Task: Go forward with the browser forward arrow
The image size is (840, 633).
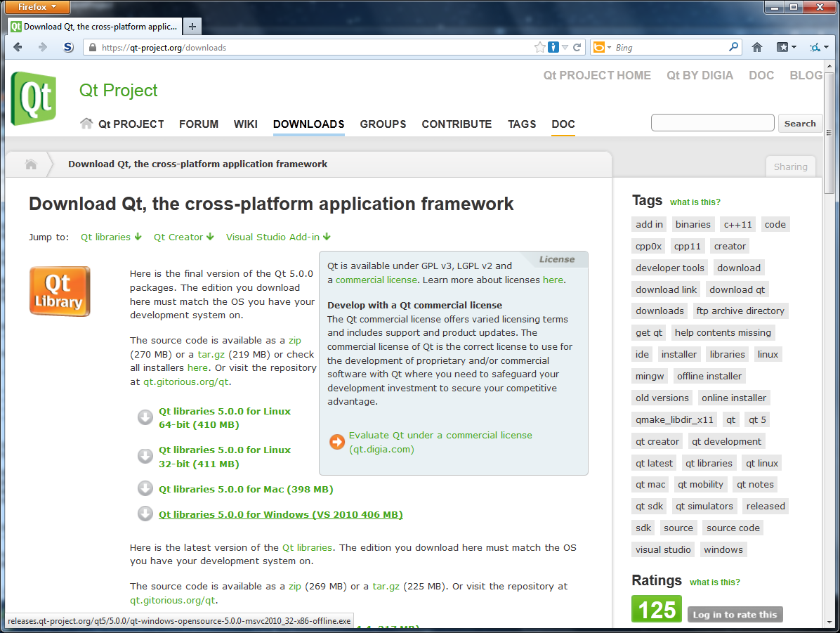Action: tap(42, 47)
